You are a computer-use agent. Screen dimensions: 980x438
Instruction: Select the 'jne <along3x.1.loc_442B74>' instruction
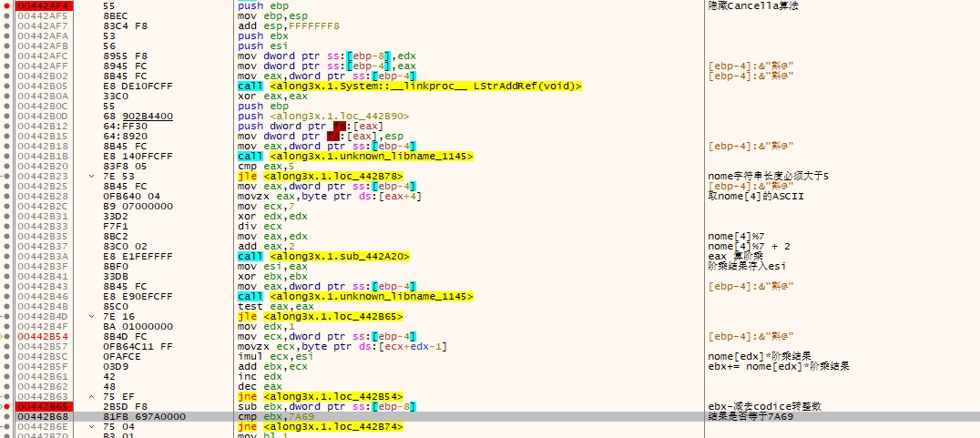click(x=321, y=426)
